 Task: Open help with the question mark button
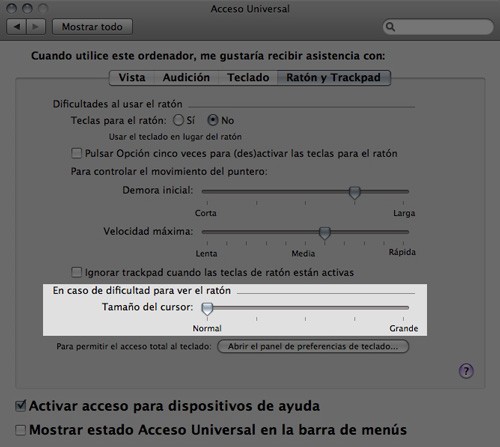coord(466,371)
